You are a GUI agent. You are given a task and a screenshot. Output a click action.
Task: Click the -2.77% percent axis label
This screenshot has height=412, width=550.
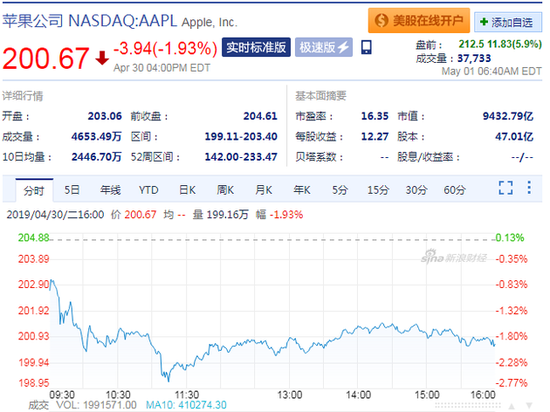tap(511, 383)
